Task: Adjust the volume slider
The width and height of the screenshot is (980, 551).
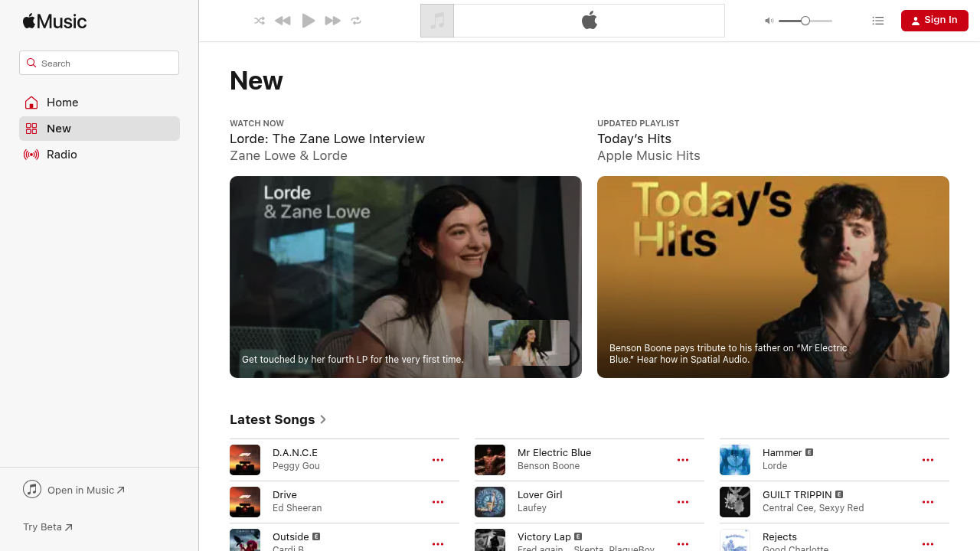Action: [805, 21]
